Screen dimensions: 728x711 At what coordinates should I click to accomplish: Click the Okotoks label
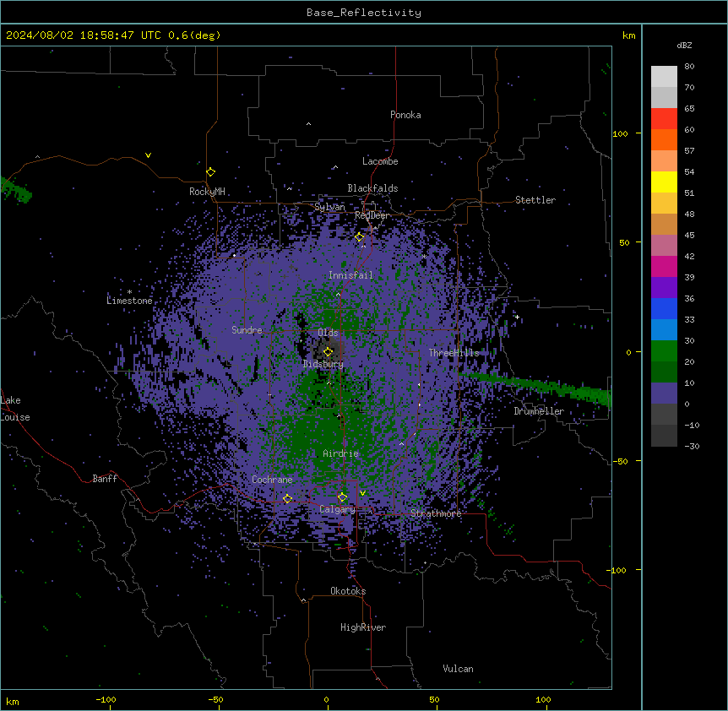[348, 591]
